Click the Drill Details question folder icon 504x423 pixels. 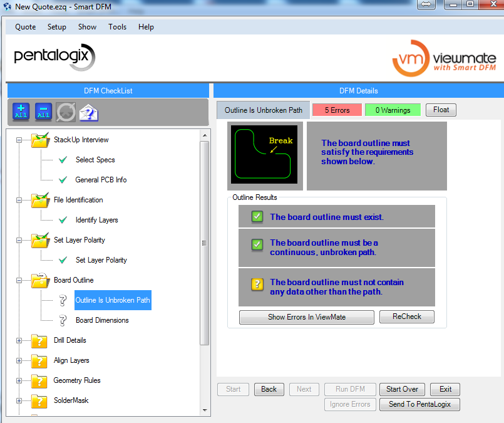[39, 341]
